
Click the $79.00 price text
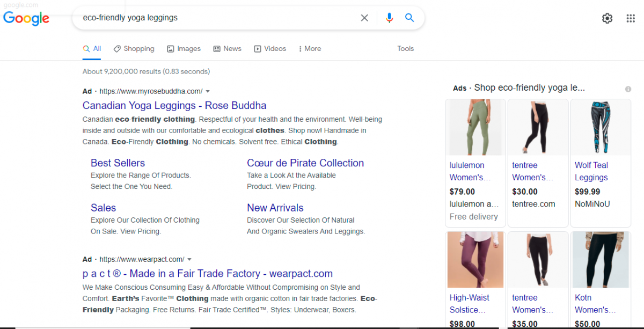click(462, 192)
